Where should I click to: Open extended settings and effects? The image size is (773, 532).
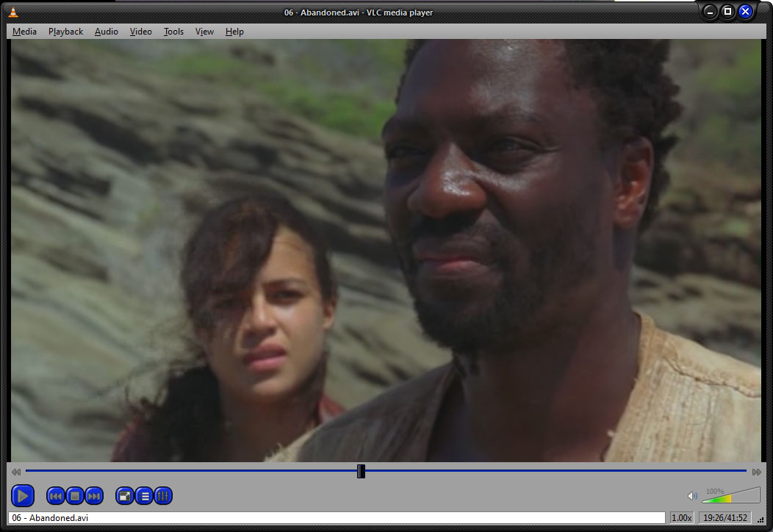[x=163, y=495]
